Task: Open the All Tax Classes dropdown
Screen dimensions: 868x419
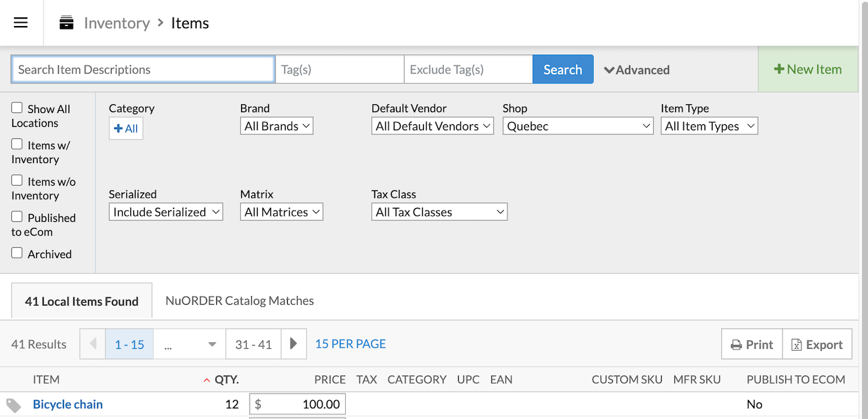Action: tap(439, 212)
